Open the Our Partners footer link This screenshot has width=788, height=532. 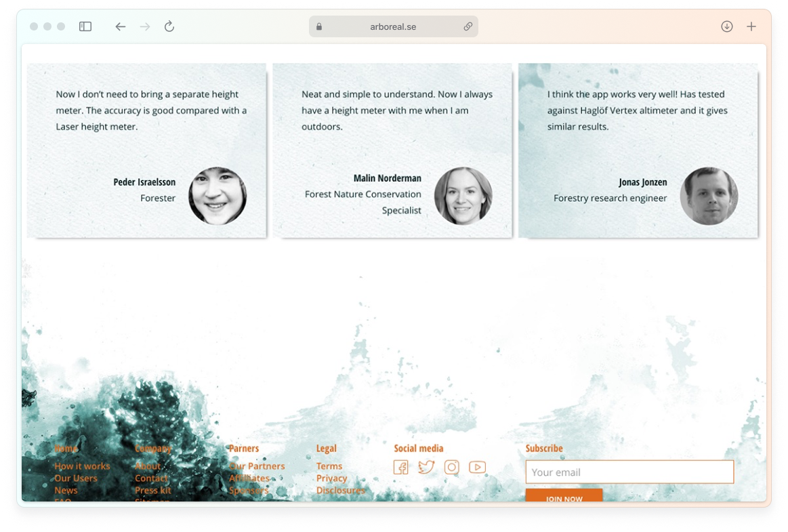[257, 466]
